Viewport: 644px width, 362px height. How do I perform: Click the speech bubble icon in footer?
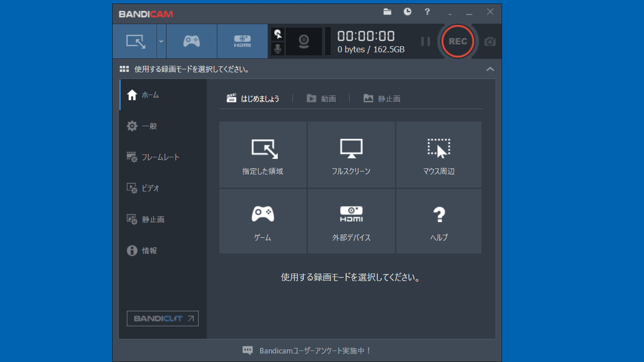point(248,350)
